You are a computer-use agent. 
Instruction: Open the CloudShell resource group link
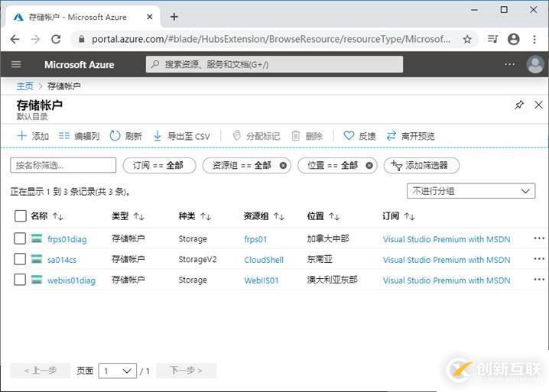pos(264,260)
